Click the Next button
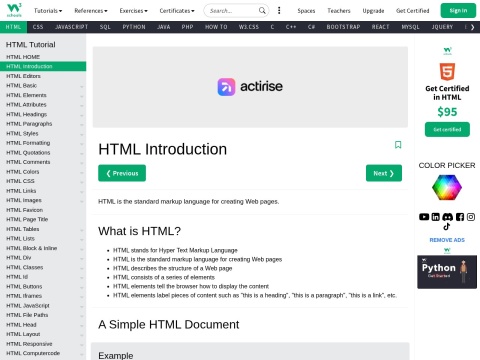This screenshot has height=360, width=480. pyautogui.click(x=384, y=173)
